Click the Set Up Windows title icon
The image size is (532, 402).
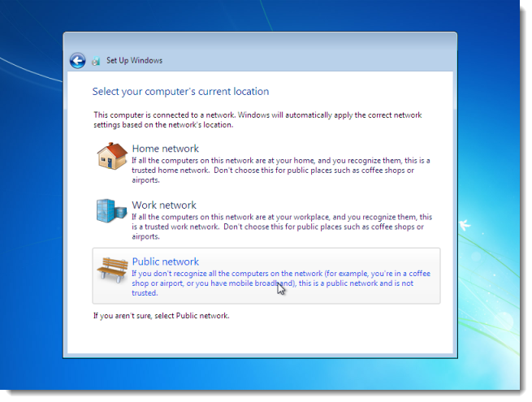click(96, 61)
